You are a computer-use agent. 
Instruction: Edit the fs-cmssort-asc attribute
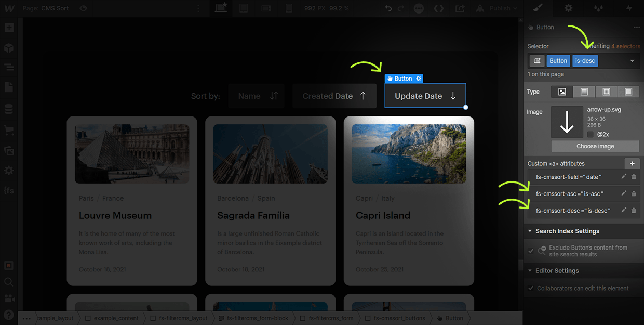click(624, 194)
